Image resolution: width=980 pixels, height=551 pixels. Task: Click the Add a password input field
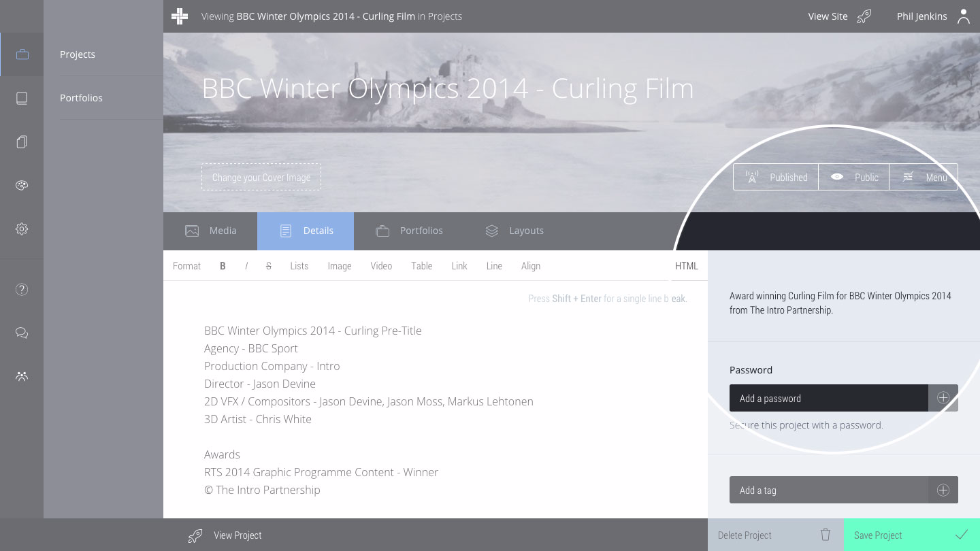coord(828,398)
